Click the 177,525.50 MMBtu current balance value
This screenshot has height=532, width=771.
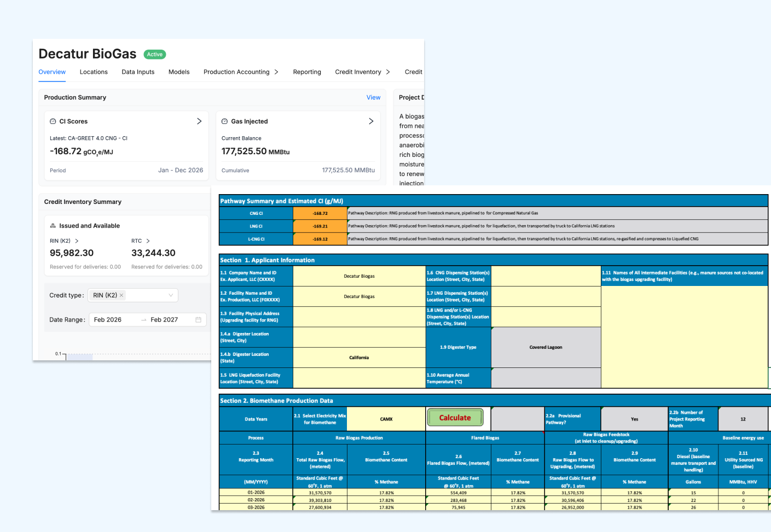[x=256, y=151]
